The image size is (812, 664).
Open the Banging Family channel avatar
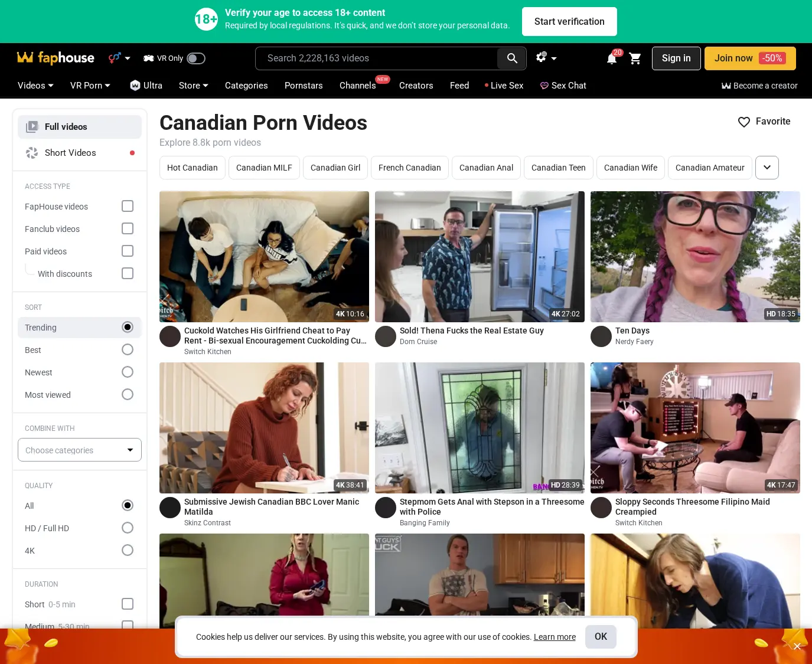pyautogui.click(x=386, y=508)
